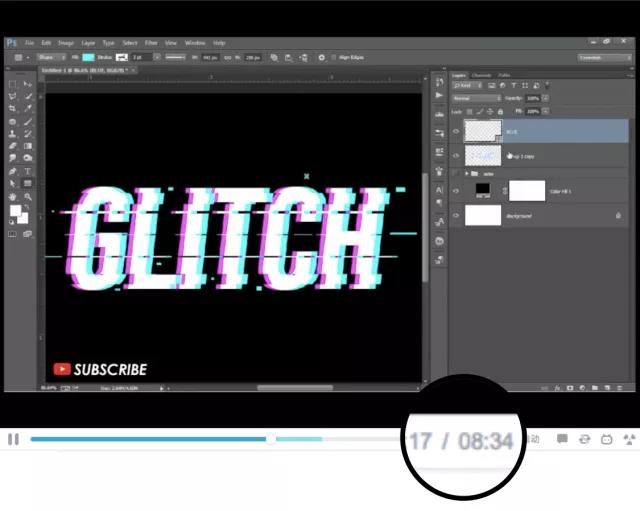Viewport: 640px width, 511px height.
Task: Select the Eyedropper tool
Action: 28,109
